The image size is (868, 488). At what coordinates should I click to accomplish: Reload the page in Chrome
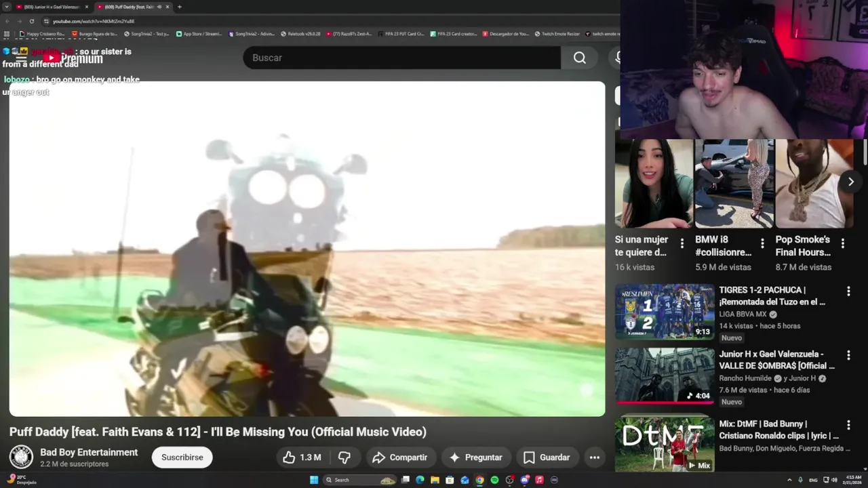(x=31, y=21)
